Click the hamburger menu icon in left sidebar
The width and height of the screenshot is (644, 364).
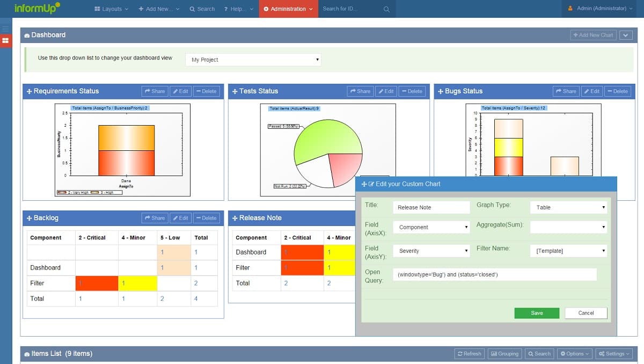pos(6,28)
